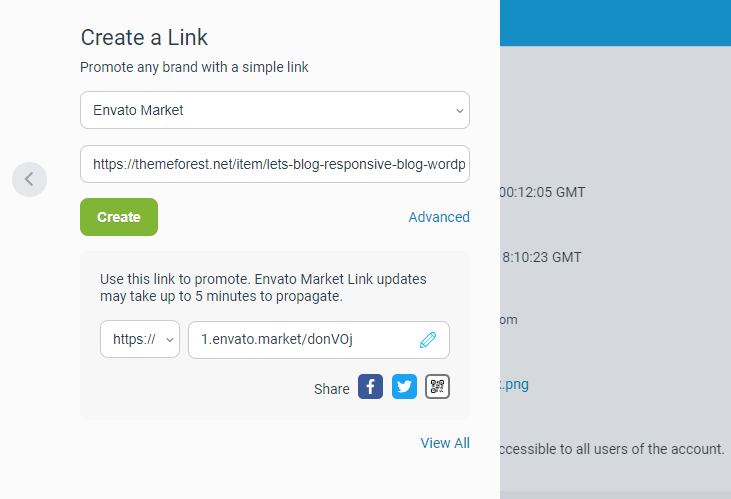The height and width of the screenshot is (499, 731).
Task: Share the link on Twitter
Action: coord(404,387)
